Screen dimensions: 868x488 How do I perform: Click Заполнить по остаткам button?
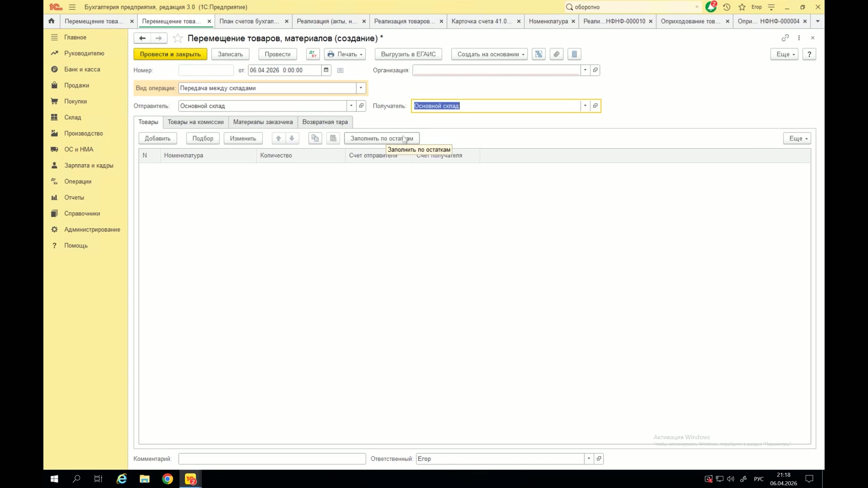382,138
